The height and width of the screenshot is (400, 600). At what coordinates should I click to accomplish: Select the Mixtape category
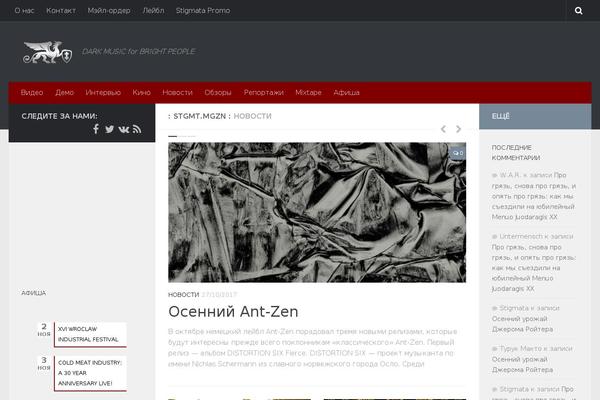click(x=308, y=93)
